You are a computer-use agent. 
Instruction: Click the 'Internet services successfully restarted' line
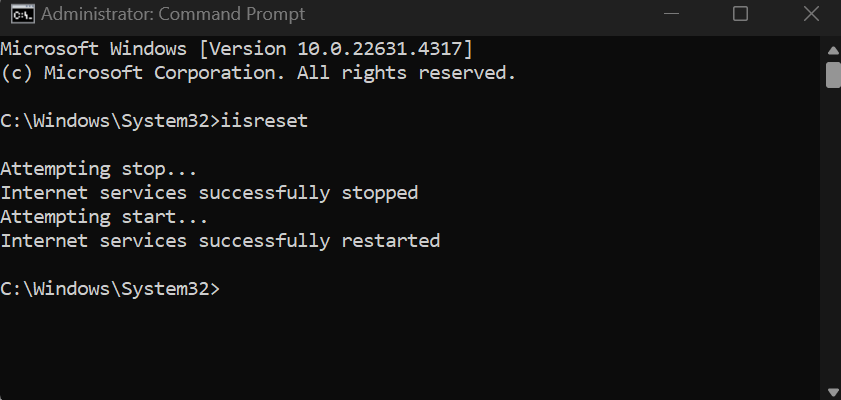[220, 240]
